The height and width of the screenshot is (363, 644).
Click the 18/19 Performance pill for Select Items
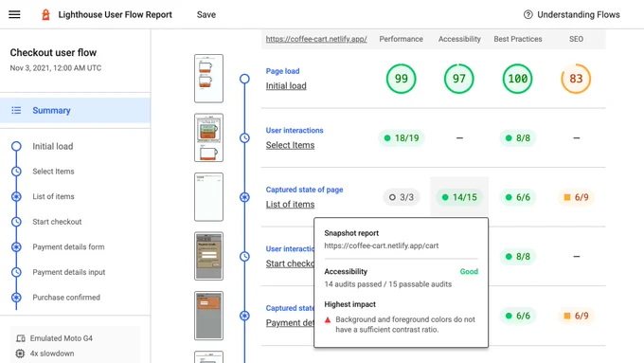click(402, 138)
